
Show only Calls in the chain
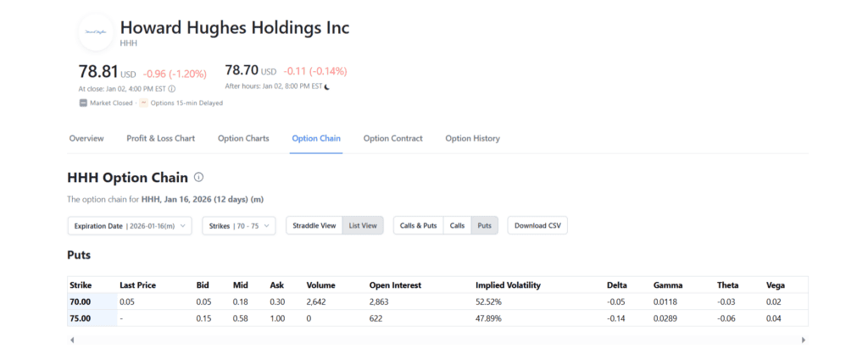(457, 225)
